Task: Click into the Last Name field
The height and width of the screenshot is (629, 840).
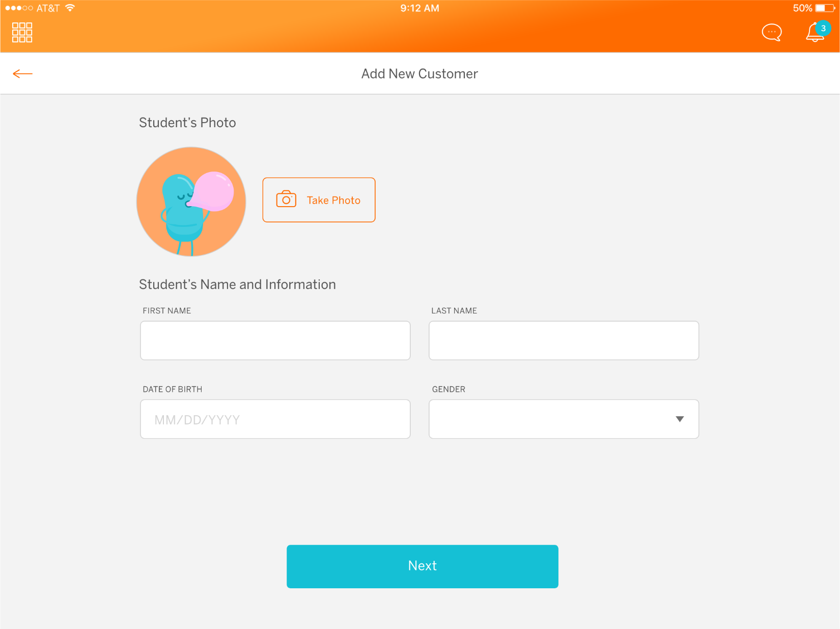Action: [x=564, y=340]
